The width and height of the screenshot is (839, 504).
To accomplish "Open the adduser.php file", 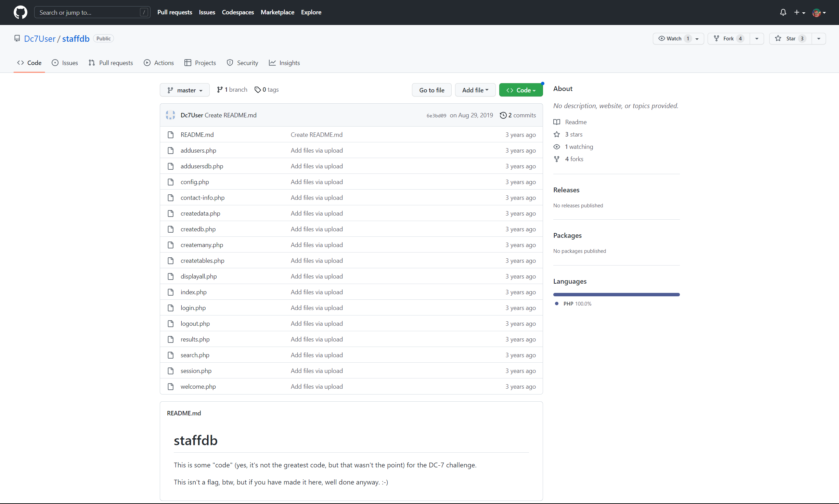I will [198, 150].
